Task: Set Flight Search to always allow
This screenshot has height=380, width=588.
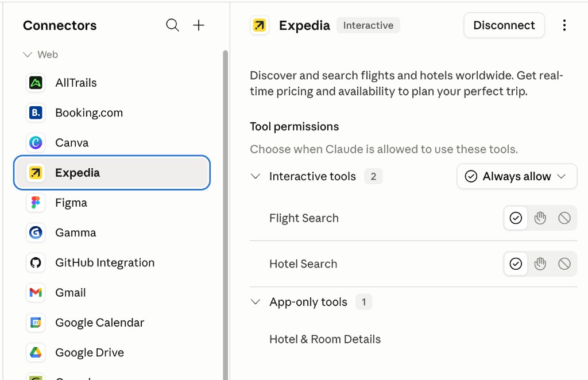Action: click(x=516, y=218)
